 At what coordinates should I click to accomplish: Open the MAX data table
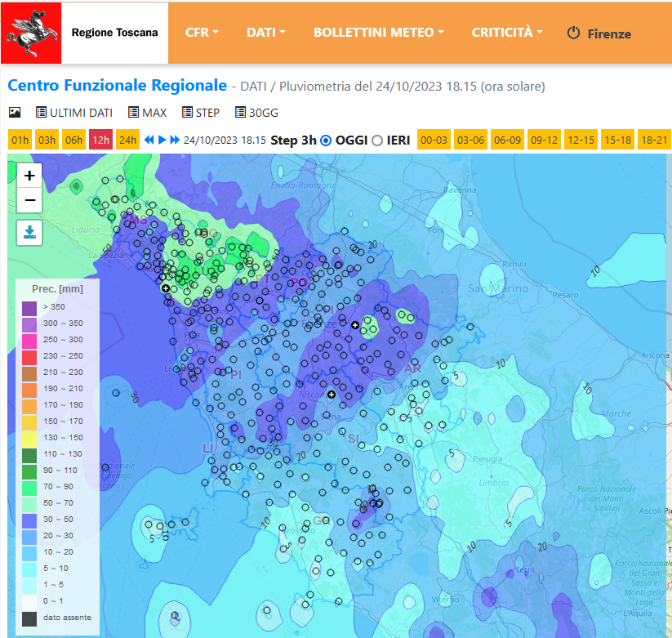pyautogui.click(x=148, y=113)
